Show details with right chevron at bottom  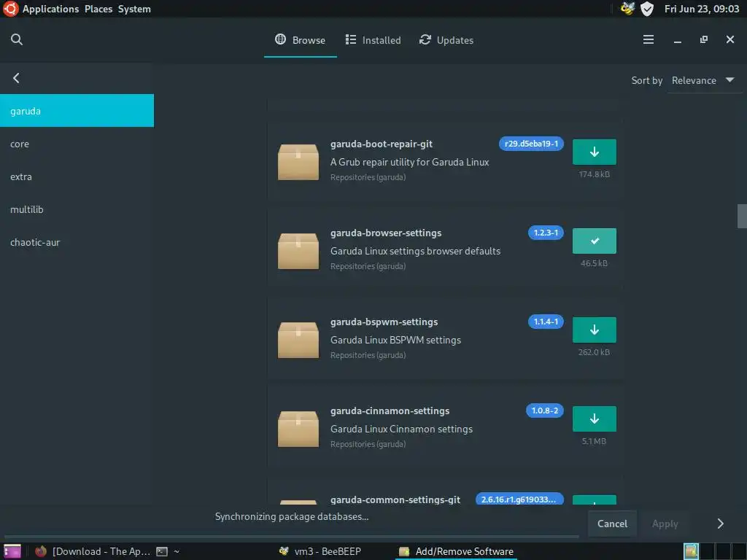pyautogui.click(x=720, y=524)
